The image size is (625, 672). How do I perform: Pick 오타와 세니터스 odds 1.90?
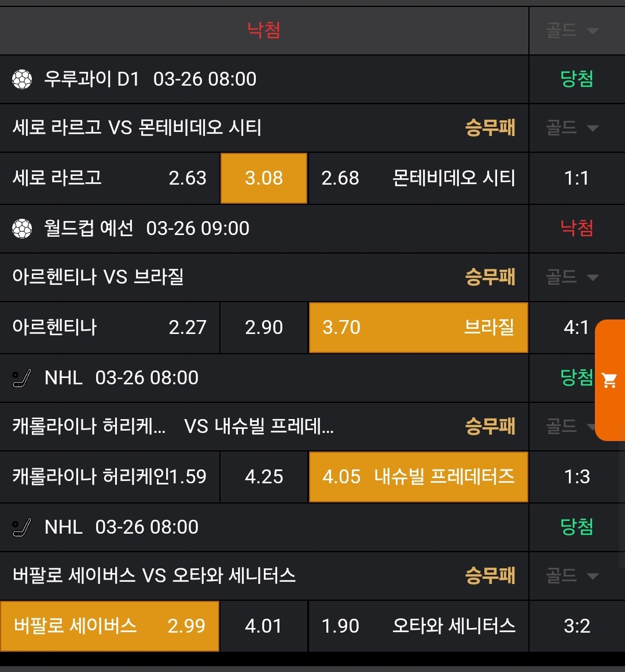point(418,626)
